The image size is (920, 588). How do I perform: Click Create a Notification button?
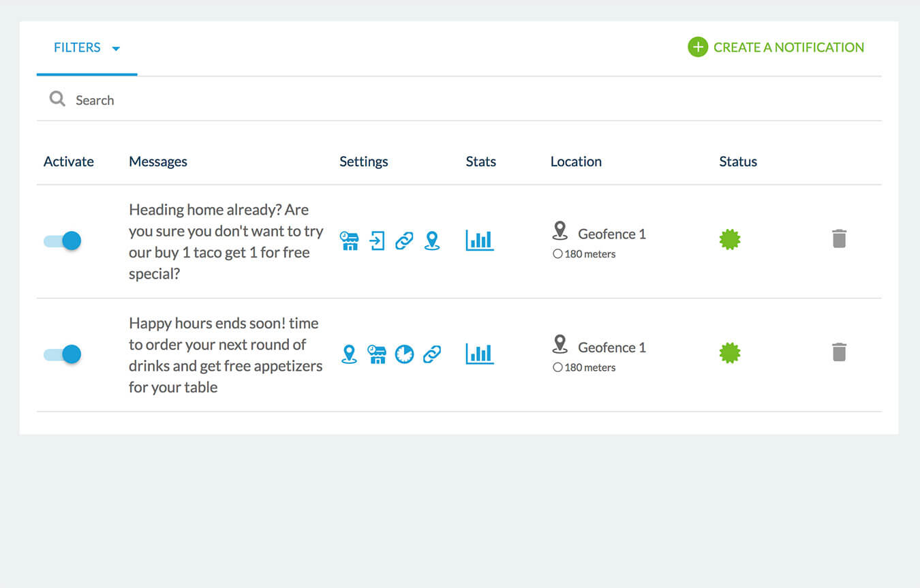(776, 47)
